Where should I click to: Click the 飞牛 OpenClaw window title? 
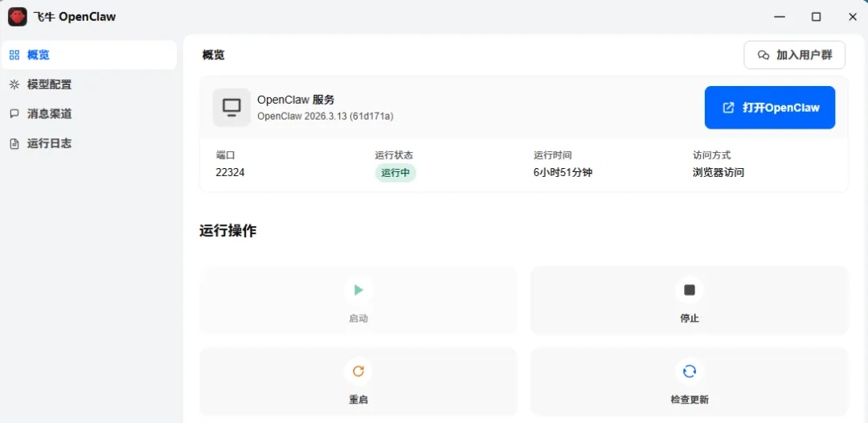pyautogui.click(x=75, y=17)
